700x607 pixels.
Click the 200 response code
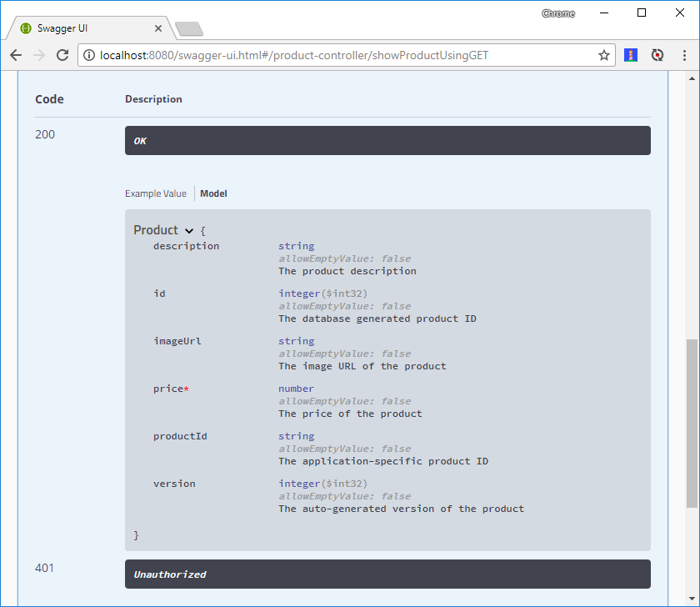[45, 134]
